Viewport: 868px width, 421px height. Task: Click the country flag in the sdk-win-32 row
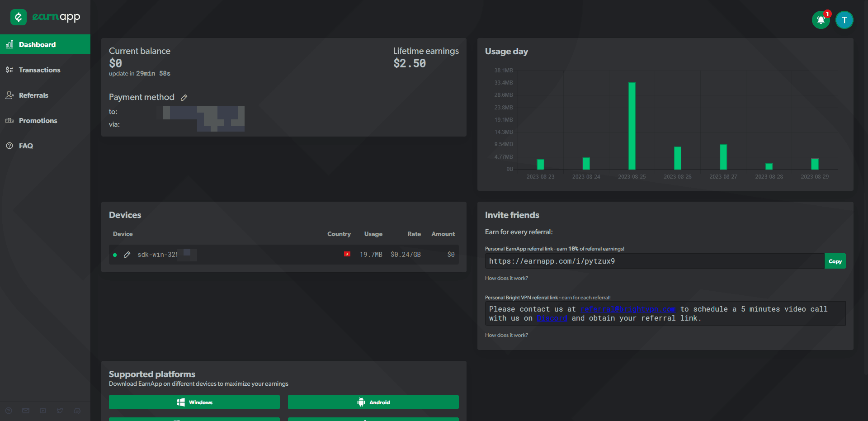point(347,254)
